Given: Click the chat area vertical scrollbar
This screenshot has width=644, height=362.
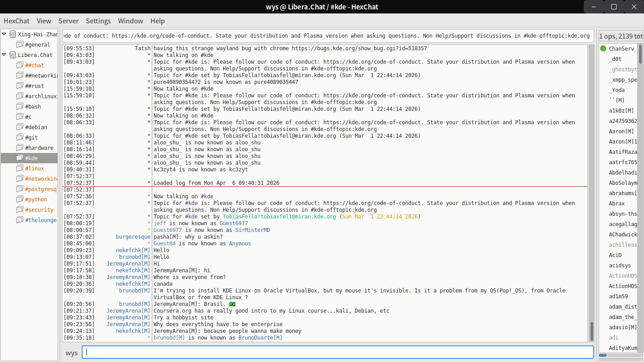Looking at the screenshot, I should pyautogui.click(x=591, y=331).
